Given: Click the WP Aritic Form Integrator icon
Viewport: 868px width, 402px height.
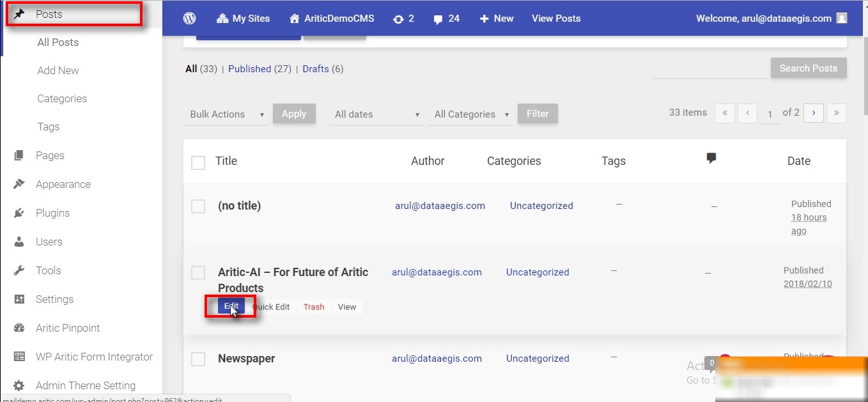Looking at the screenshot, I should tap(19, 357).
